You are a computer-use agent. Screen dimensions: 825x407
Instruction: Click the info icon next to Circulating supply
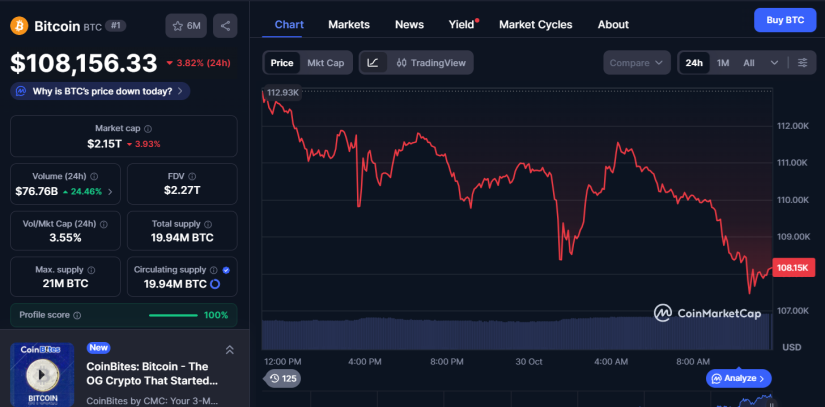[214, 270]
